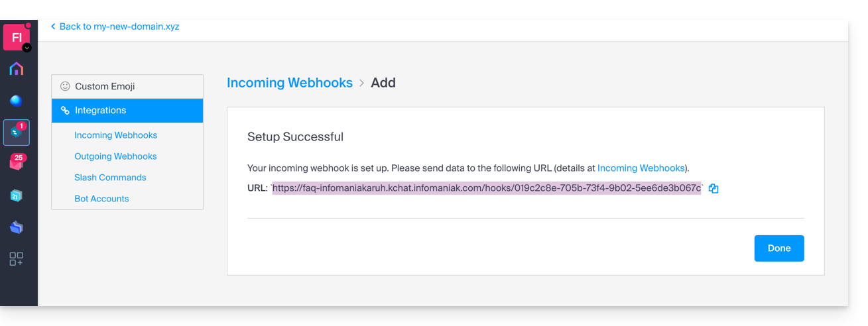Open Incoming Webhooks in the left submenu

(x=116, y=135)
